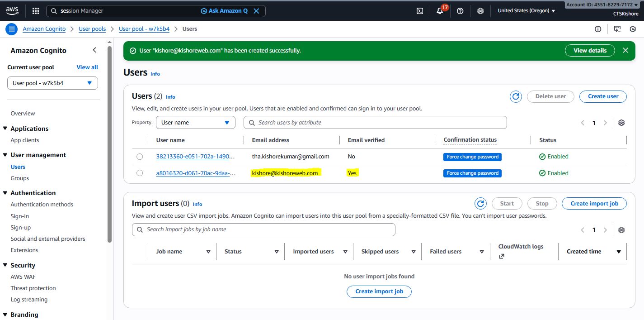Open Groups under User management

20,178
